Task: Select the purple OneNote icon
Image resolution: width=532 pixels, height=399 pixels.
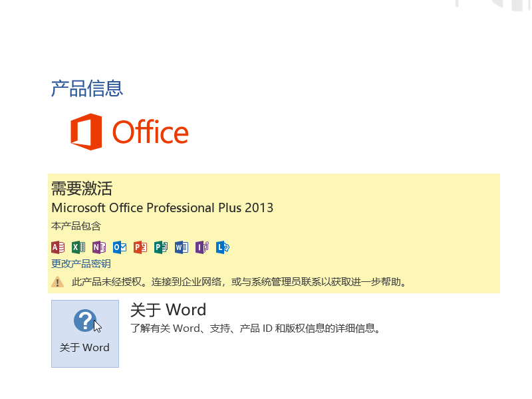Action: 99,247
